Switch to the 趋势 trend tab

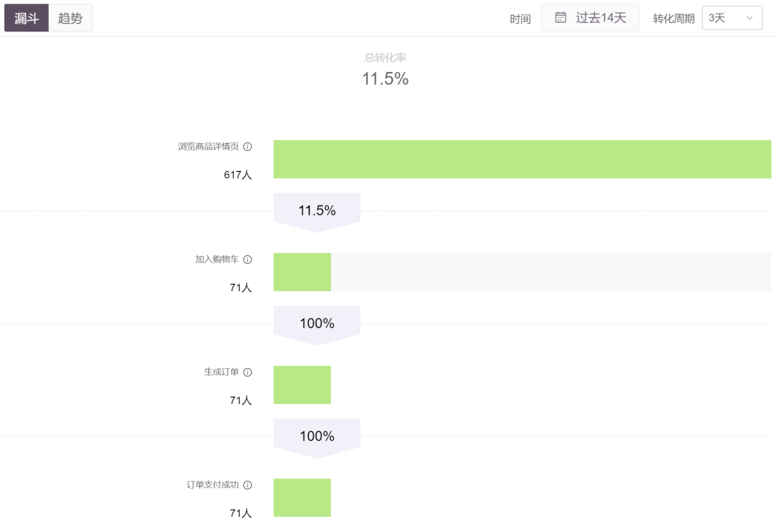(x=71, y=18)
